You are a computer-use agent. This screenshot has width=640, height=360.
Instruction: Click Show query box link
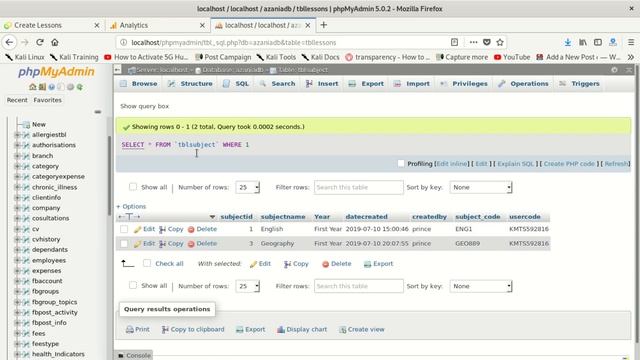pyautogui.click(x=144, y=106)
